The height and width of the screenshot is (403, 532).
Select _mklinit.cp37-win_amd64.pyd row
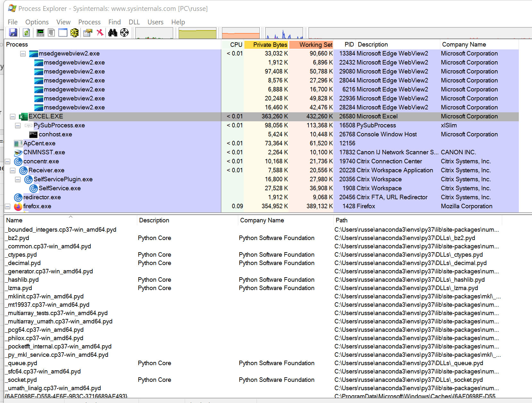(x=253, y=296)
